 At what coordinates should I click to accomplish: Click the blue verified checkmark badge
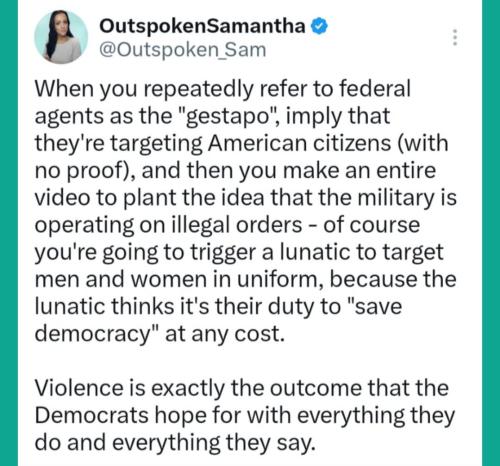(x=319, y=26)
